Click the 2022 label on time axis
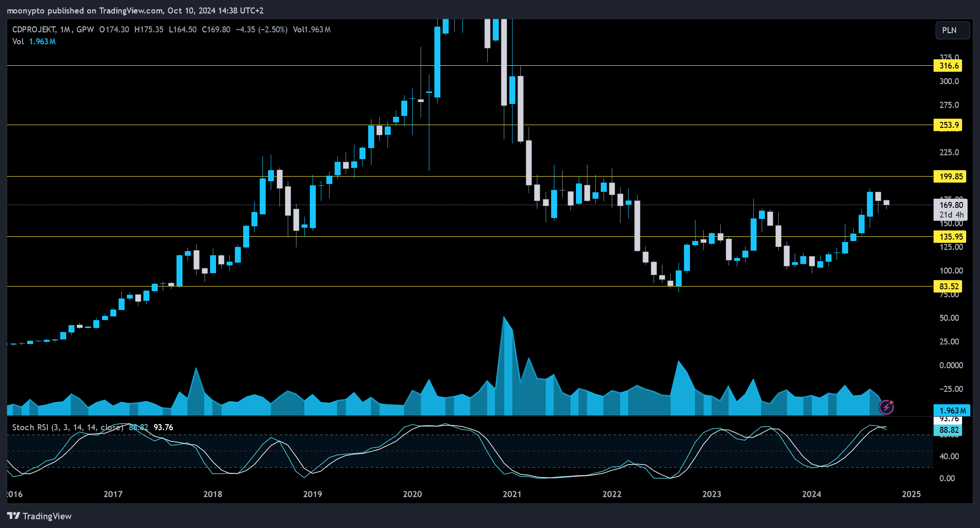The width and height of the screenshot is (980, 528). pyautogui.click(x=612, y=494)
